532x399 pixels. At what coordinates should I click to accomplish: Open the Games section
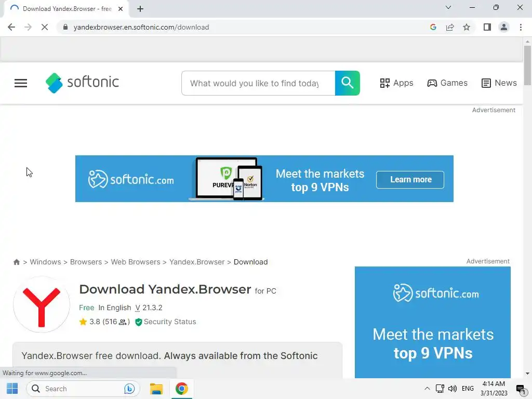coord(447,83)
